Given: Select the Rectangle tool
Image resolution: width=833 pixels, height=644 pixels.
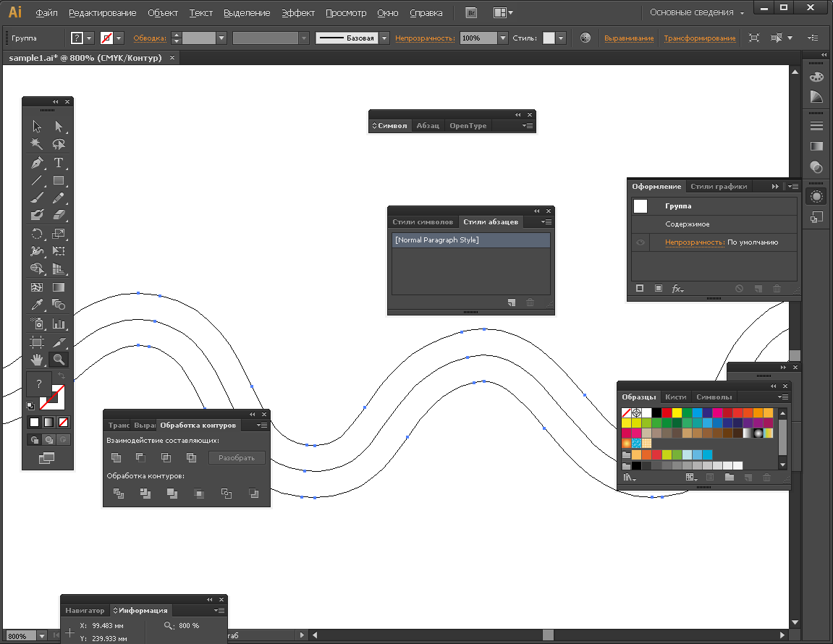Looking at the screenshot, I should [x=59, y=180].
